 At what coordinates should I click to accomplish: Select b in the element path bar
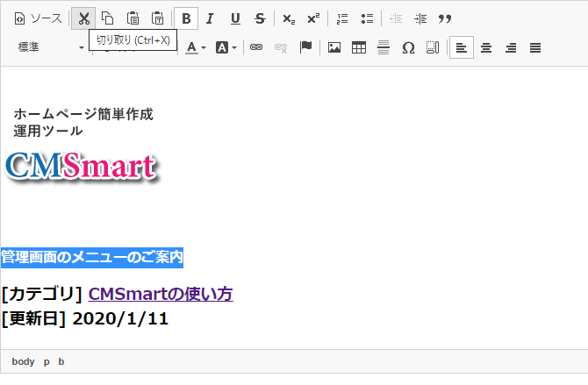[x=61, y=361]
